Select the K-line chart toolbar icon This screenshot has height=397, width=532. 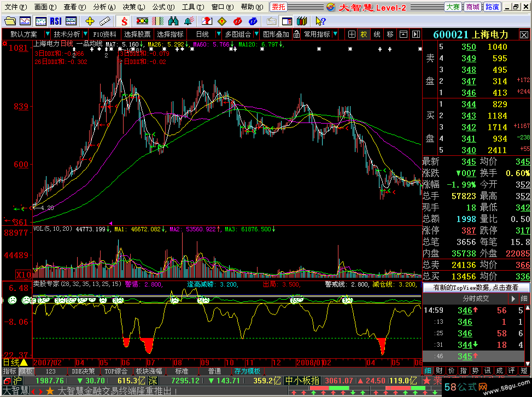(x=40, y=21)
